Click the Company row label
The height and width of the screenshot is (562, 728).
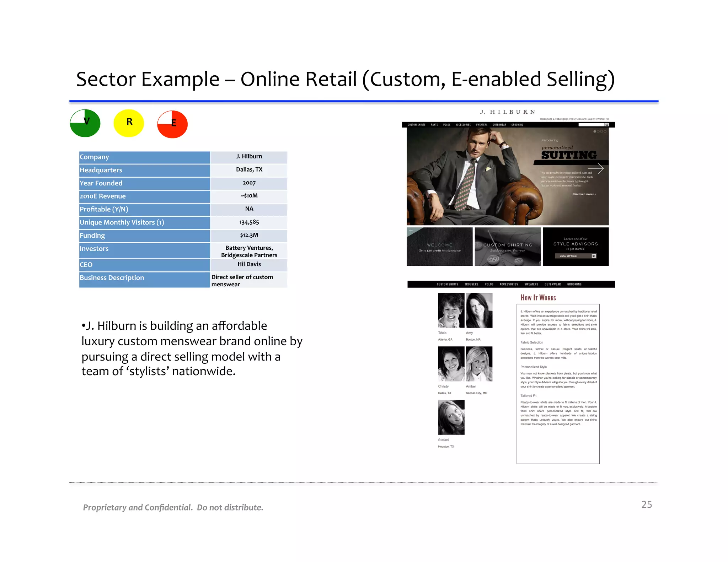click(x=144, y=157)
